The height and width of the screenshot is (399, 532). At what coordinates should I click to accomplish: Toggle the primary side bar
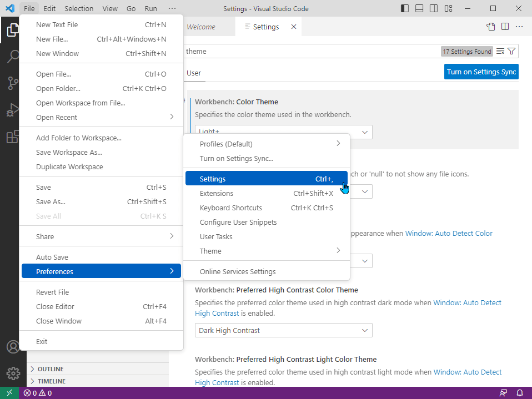405,8
